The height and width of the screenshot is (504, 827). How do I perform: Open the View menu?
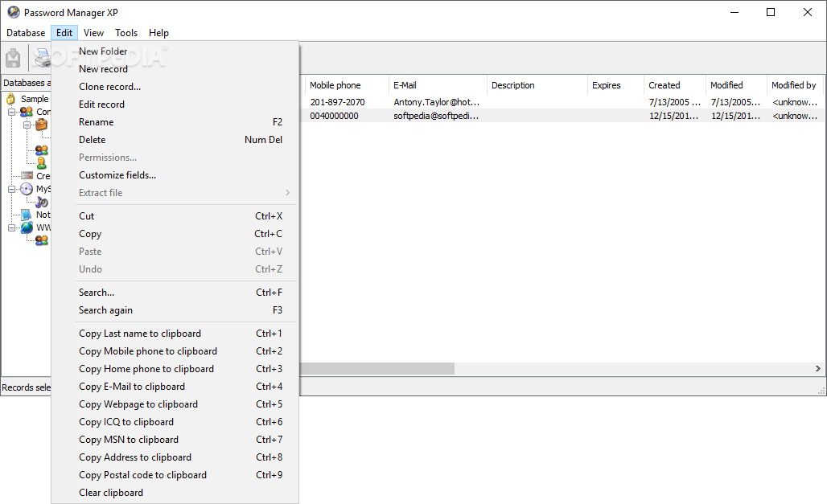tap(93, 33)
